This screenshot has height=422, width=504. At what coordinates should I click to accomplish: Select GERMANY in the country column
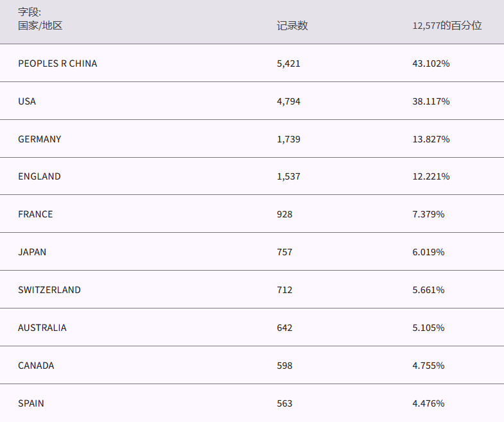click(x=40, y=139)
